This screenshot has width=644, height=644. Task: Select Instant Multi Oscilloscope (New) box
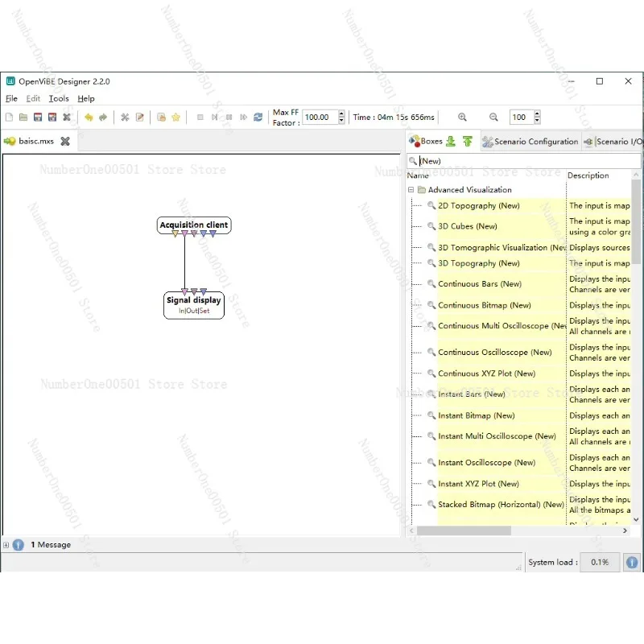[497, 436]
